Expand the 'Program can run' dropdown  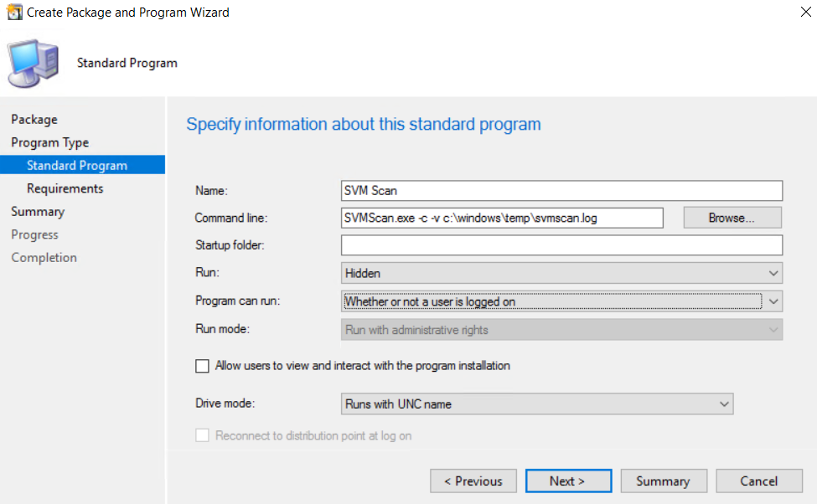pyautogui.click(x=561, y=301)
